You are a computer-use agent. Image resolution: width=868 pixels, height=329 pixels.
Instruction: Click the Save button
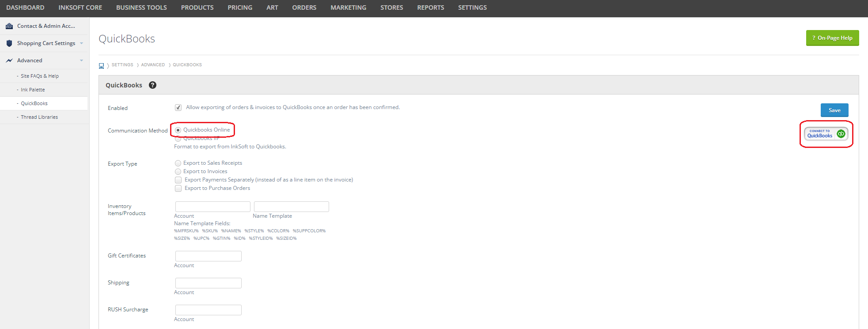[834, 110]
